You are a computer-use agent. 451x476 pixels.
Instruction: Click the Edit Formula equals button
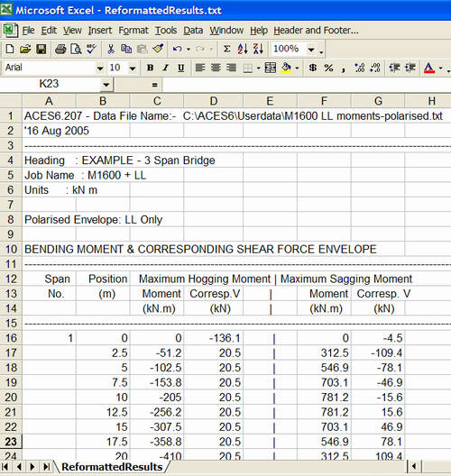tap(154, 85)
